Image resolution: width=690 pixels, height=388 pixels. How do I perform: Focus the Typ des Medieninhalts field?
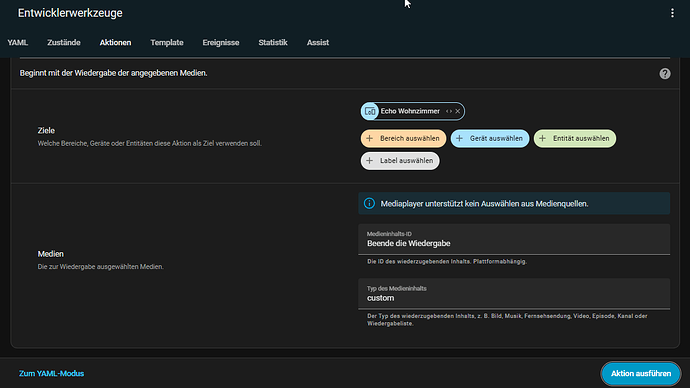[x=514, y=294]
